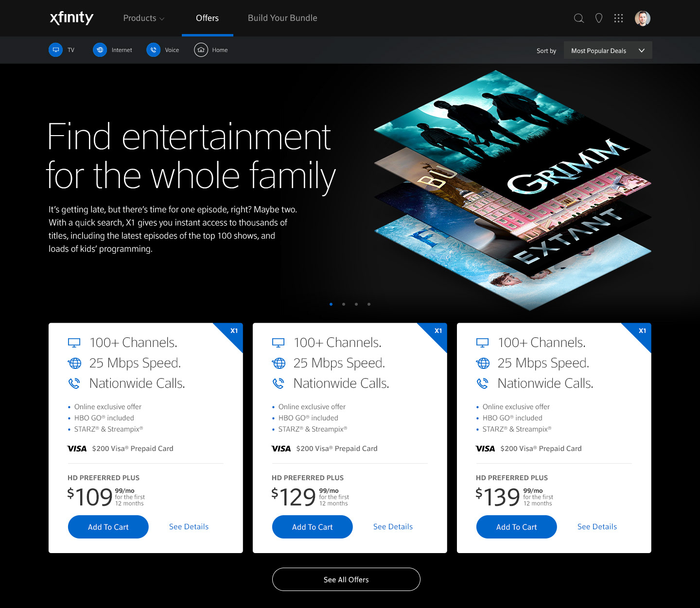700x608 pixels.
Task: Click the Visa logo in $129 card
Action: (281, 449)
